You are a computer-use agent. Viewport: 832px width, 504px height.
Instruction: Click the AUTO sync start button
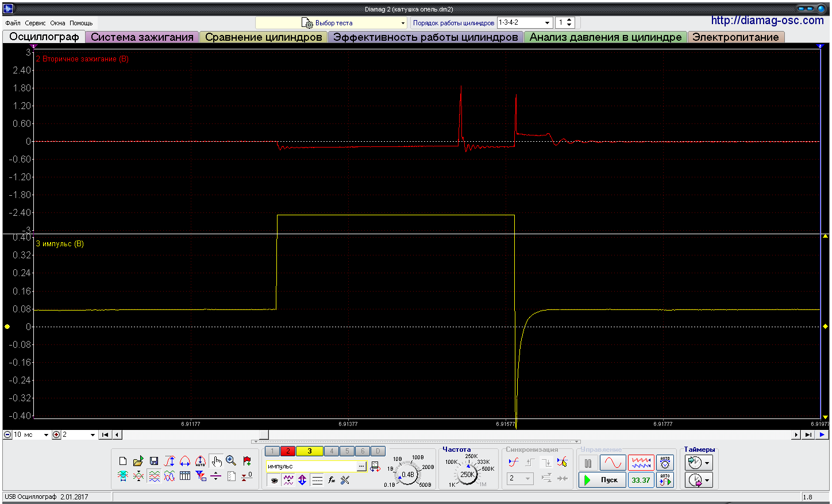pyautogui.click(x=665, y=480)
